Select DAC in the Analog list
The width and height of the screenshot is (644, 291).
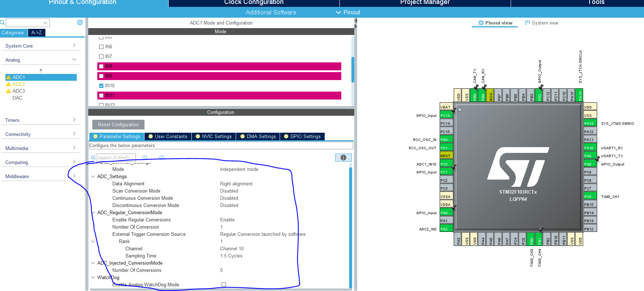(x=17, y=98)
